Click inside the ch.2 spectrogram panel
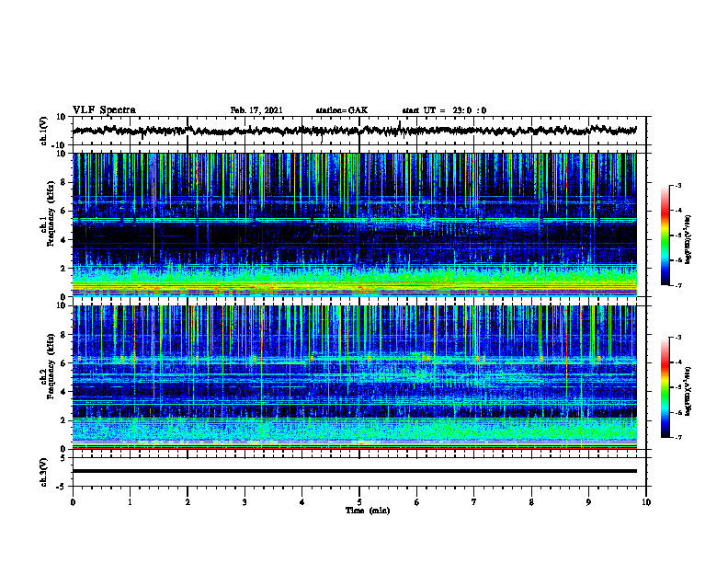The width and height of the screenshot is (728, 563). click(x=354, y=377)
